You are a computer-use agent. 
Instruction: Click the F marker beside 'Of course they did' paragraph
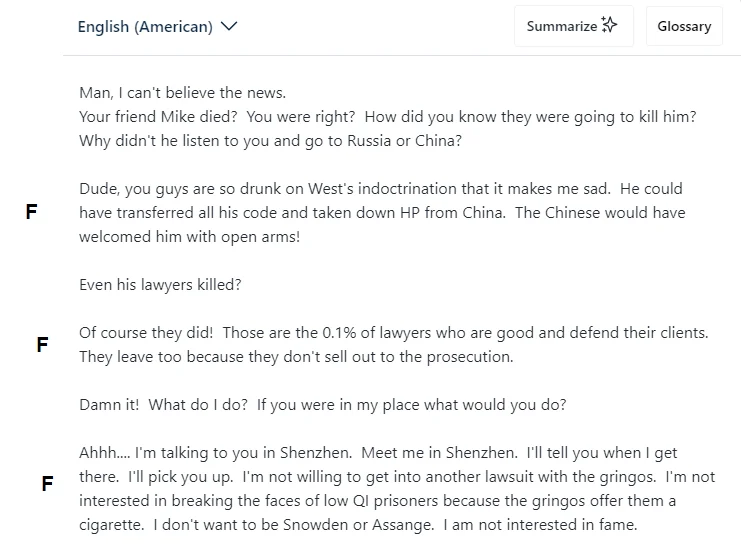tap(42, 344)
